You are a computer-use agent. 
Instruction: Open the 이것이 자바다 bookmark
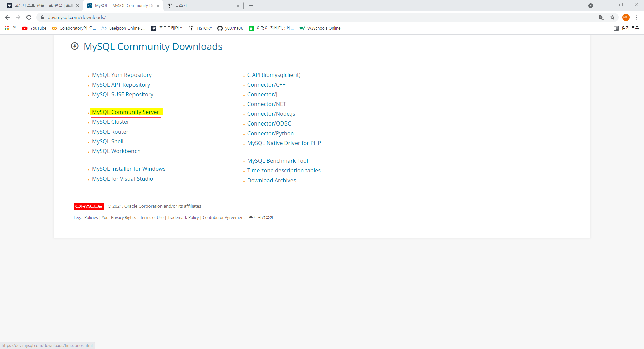[x=271, y=28]
